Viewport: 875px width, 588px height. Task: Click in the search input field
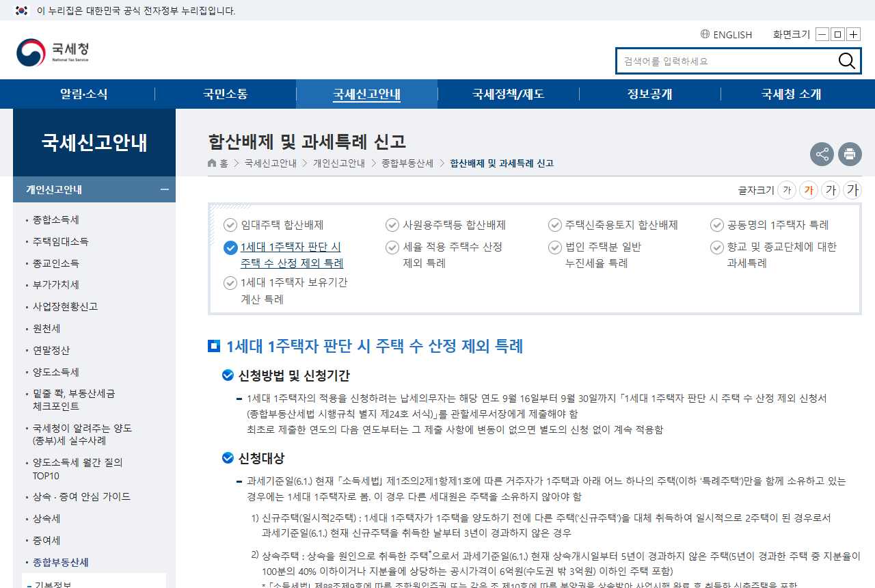pyautogui.click(x=727, y=61)
